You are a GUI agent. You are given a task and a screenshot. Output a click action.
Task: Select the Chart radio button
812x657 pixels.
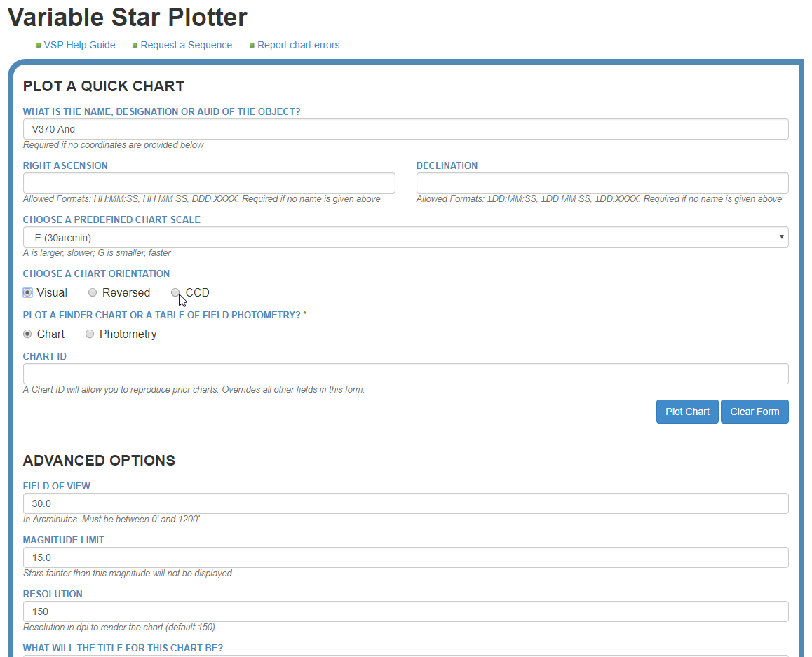click(27, 334)
